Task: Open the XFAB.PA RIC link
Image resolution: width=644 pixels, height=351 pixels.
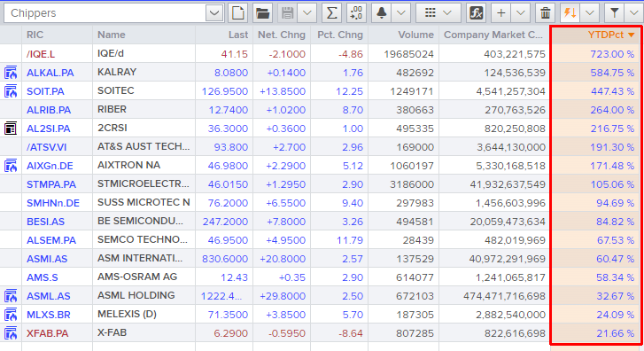Action: (48, 333)
